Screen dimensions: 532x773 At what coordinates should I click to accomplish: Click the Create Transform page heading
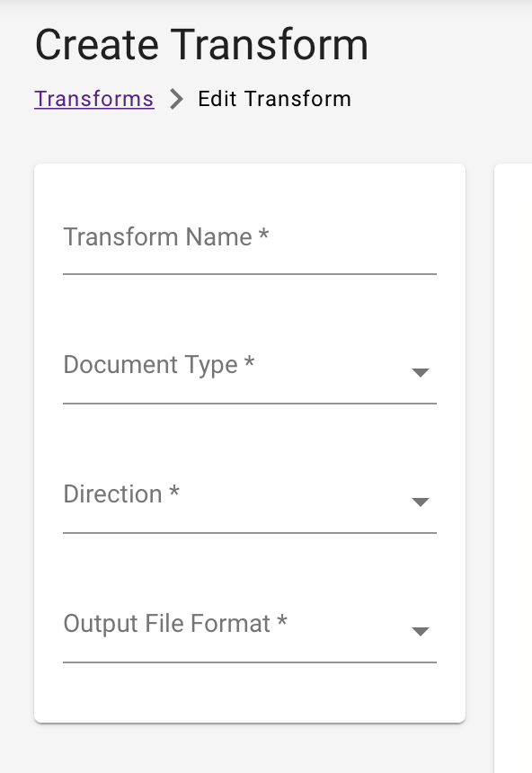(200, 45)
